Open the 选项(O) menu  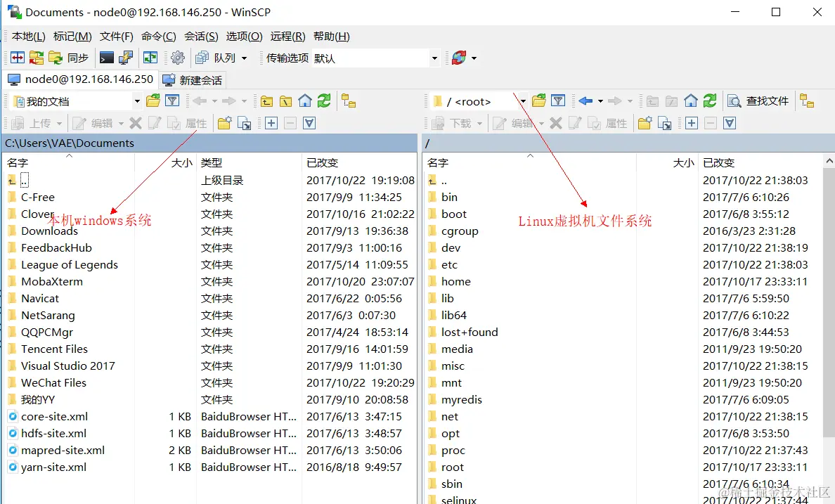[245, 37]
